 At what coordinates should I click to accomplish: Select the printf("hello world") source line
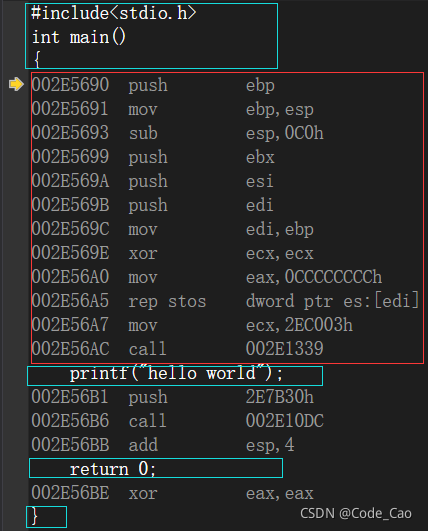[x=176, y=374]
